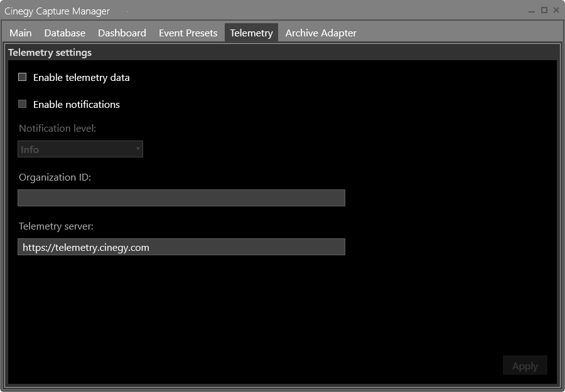Select the Info notification level combo box

[x=80, y=149]
